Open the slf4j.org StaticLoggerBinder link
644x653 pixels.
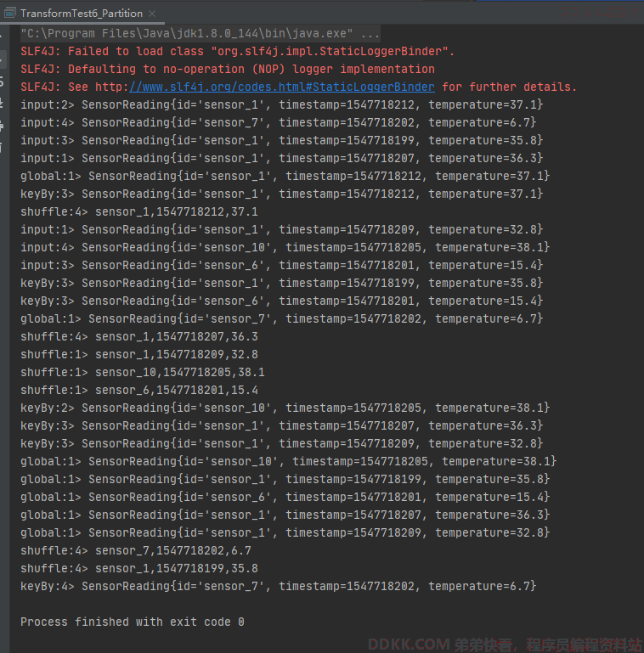[x=282, y=87]
